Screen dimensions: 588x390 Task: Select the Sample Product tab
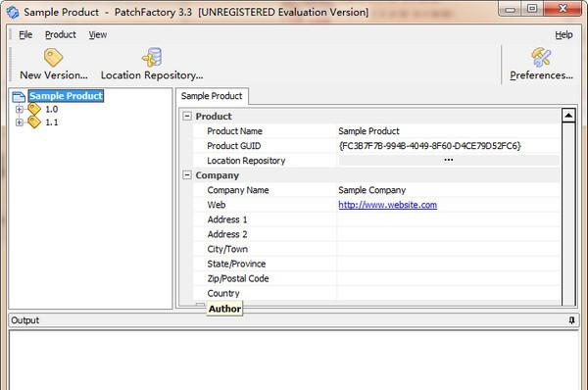212,96
